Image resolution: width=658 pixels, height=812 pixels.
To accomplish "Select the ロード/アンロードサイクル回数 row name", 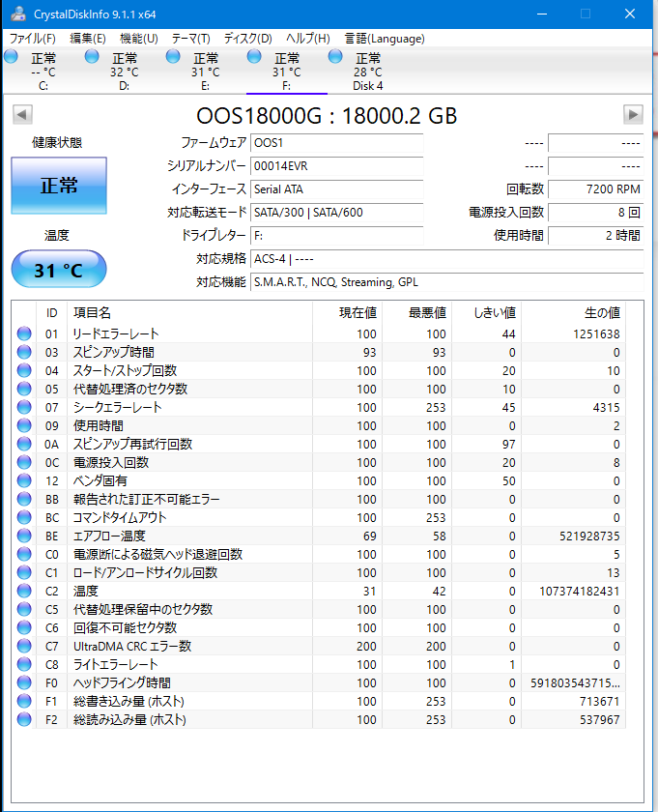I will coord(145,572).
